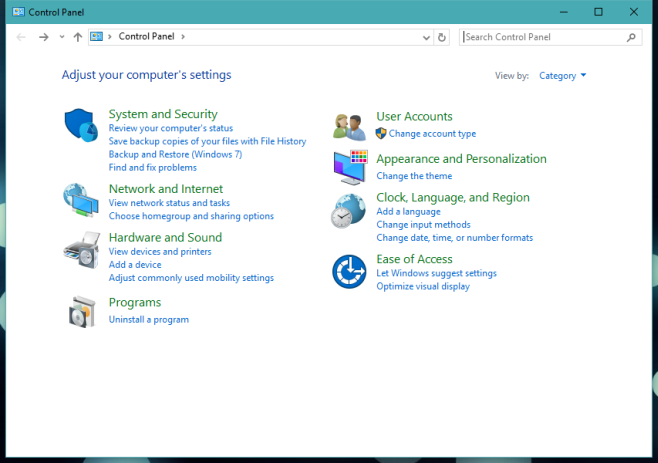Refresh the Control Panel view
Viewport: 658px width, 463px height.
click(441, 37)
